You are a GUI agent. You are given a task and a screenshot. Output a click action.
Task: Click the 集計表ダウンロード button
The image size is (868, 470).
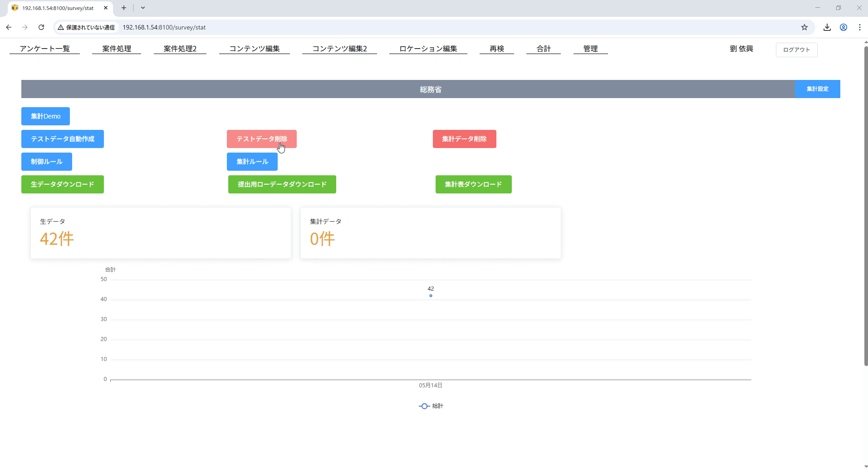point(473,184)
